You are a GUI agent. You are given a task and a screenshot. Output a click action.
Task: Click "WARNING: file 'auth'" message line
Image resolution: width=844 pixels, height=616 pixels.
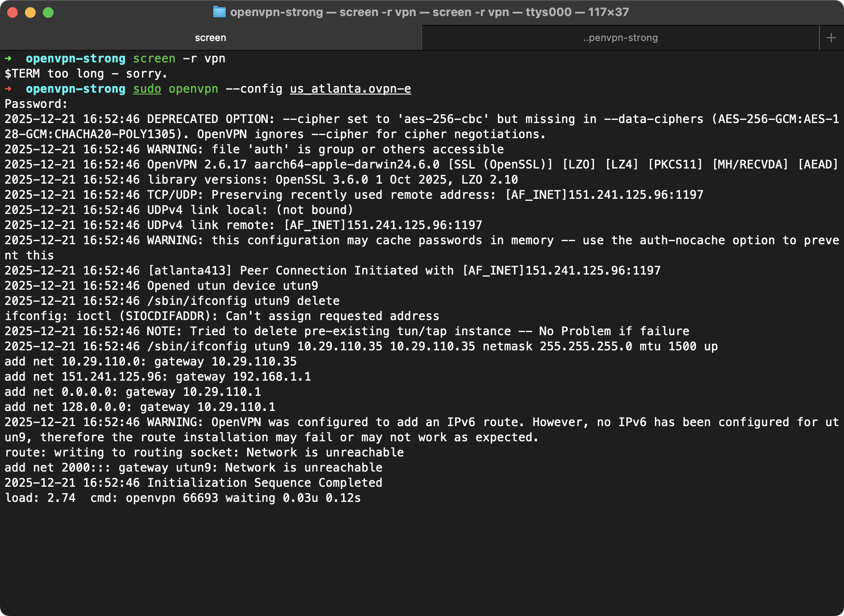click(254, 149)
